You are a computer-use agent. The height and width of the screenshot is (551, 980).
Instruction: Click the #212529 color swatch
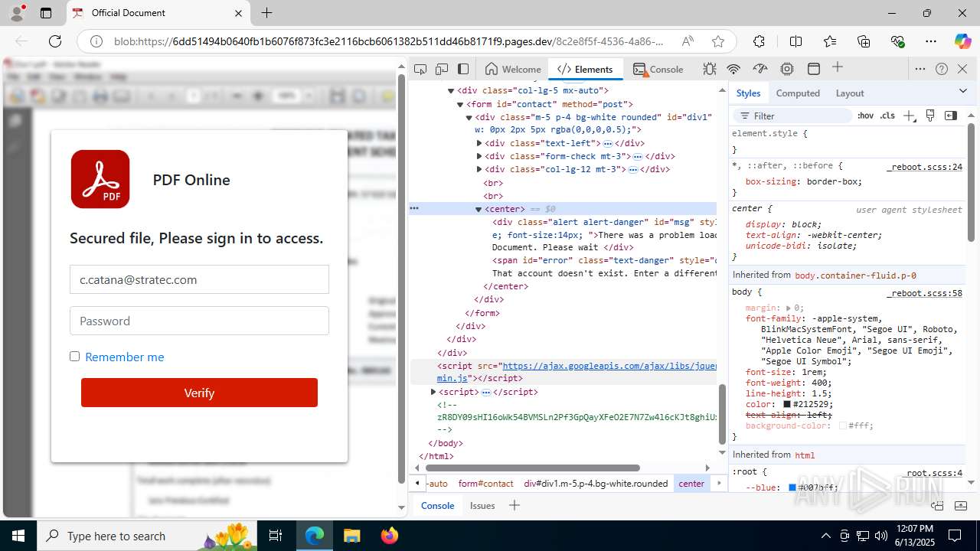coord(786,404)
